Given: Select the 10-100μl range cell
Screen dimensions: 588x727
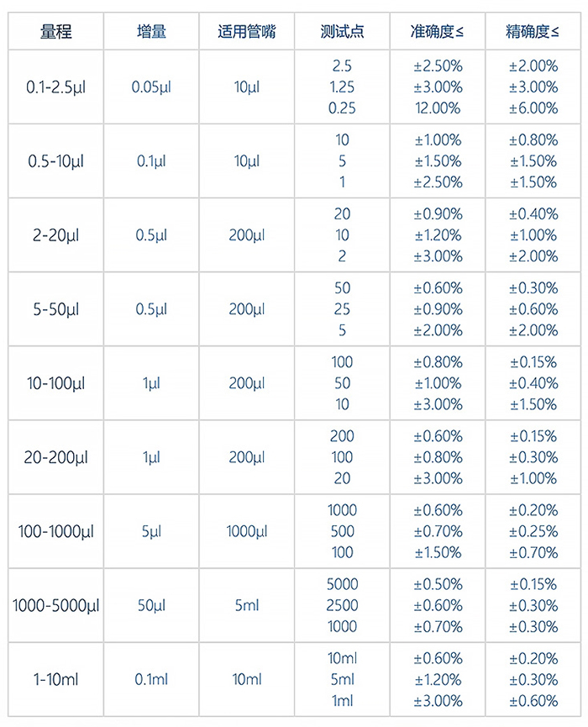Looking at the screenshot, I should 55,383.
